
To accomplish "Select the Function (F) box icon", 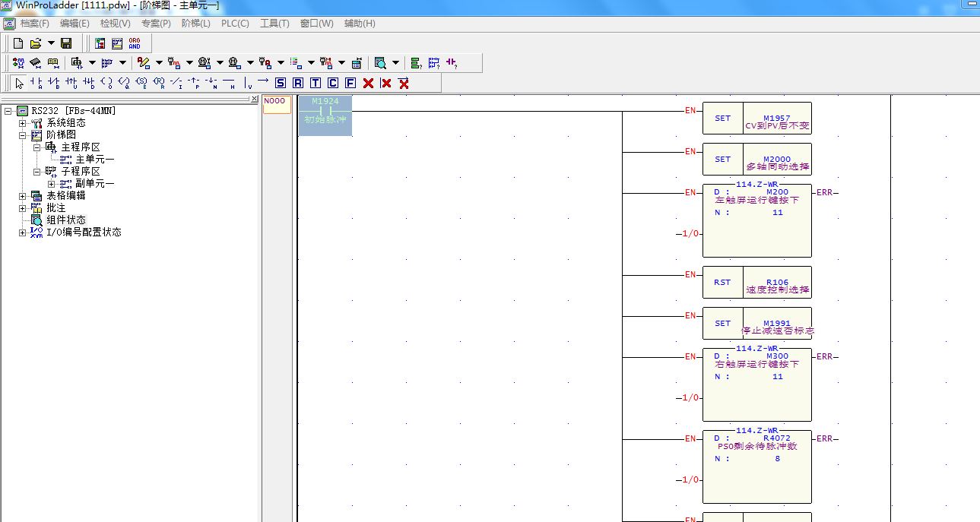I will click(x=350, y=83).
